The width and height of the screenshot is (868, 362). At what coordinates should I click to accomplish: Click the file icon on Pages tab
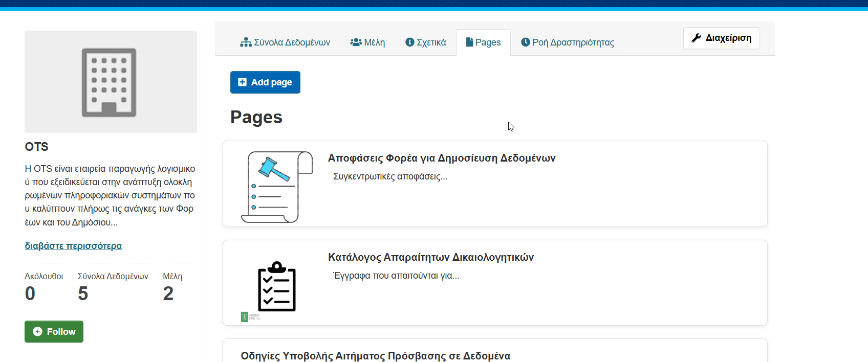pos(469,42)
